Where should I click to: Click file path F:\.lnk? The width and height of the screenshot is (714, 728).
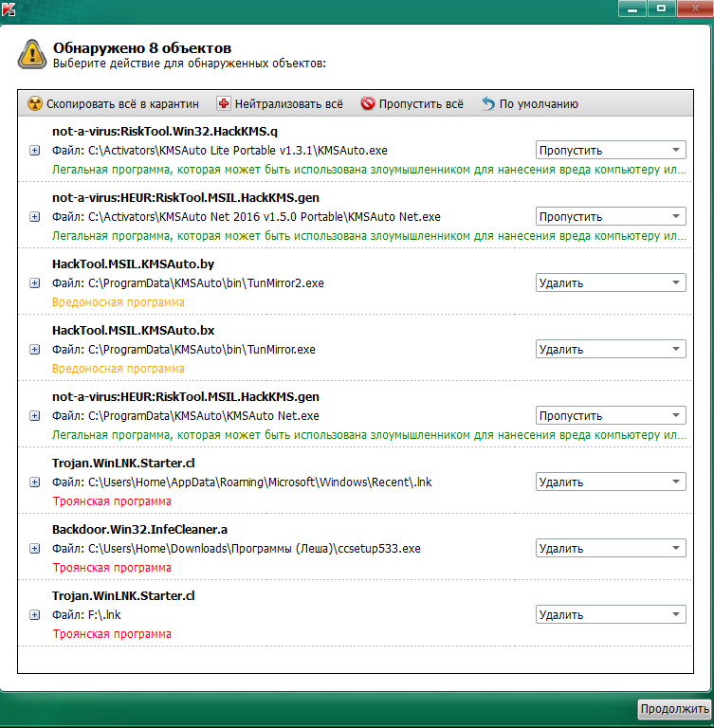coord(86,615)
